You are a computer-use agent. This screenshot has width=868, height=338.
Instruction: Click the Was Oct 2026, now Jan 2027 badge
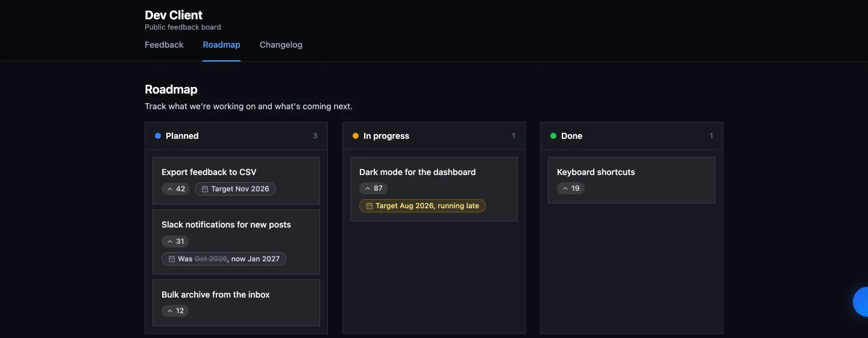pyautogui.click(x=224, y=259)
